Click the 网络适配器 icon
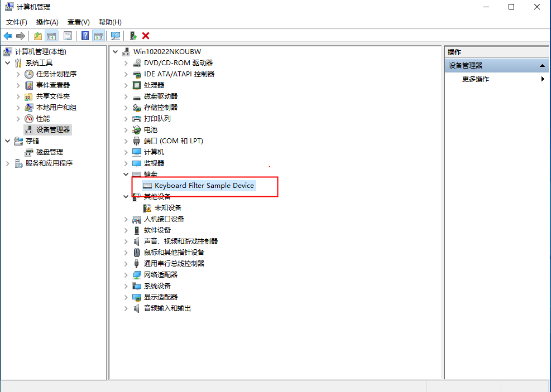The image size is (551, 392). click(x=137, y=275)
